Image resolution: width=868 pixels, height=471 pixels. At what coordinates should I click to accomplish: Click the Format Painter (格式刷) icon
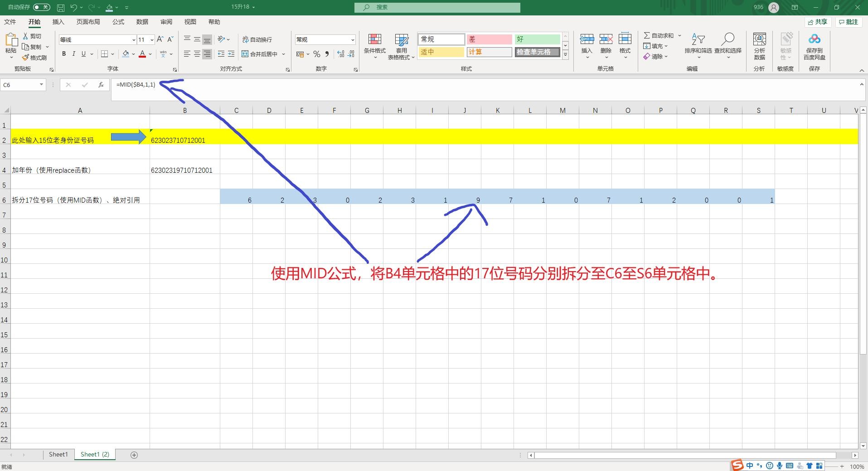point(26,58)
